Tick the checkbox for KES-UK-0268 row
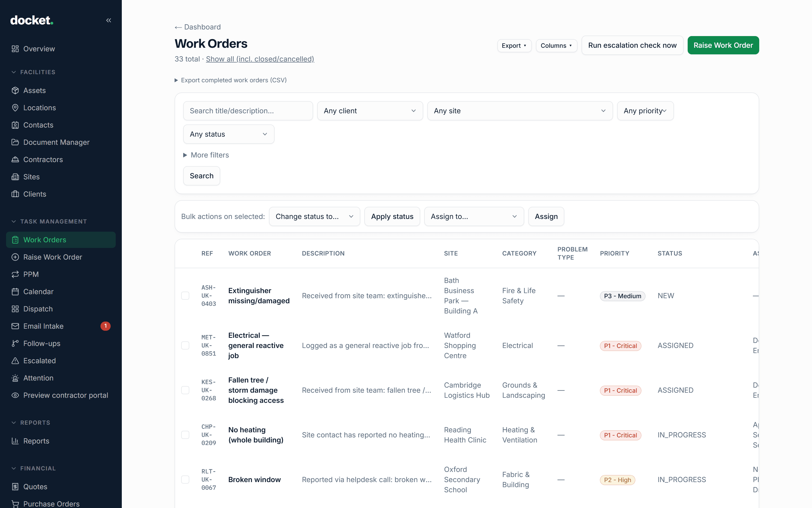 click(185, 390)
